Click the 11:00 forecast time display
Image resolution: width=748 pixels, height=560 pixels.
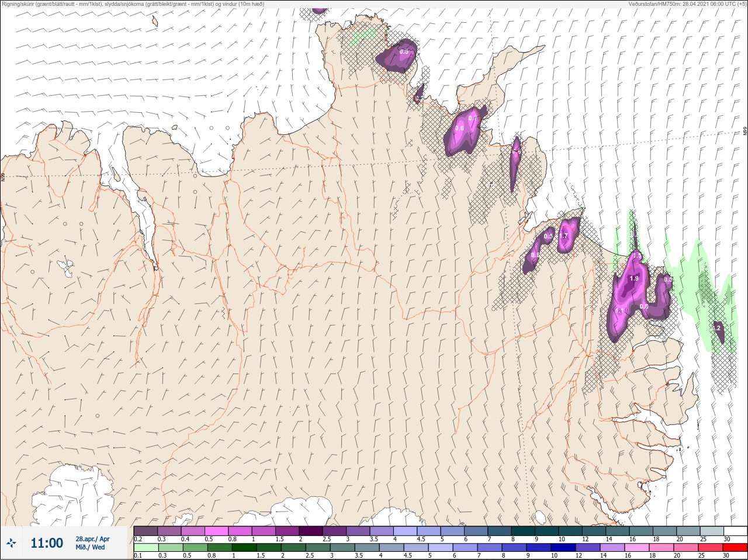coord(47,543)
